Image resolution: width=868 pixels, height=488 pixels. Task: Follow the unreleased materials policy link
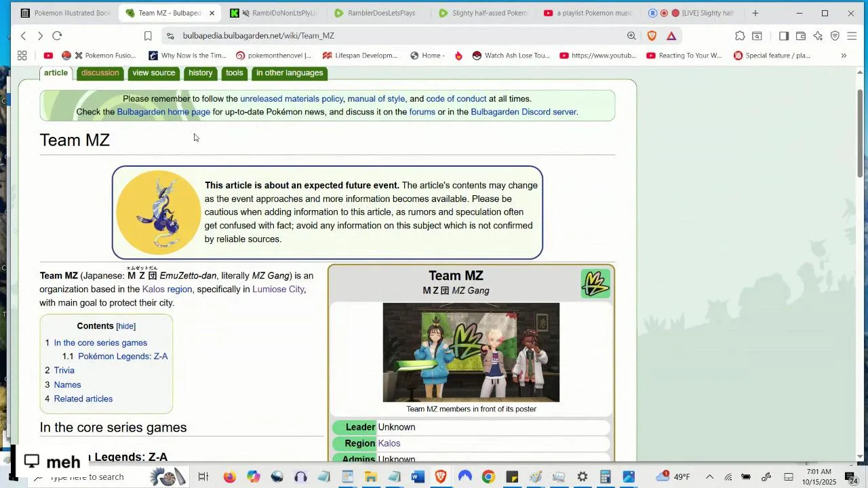pos(292,99)
